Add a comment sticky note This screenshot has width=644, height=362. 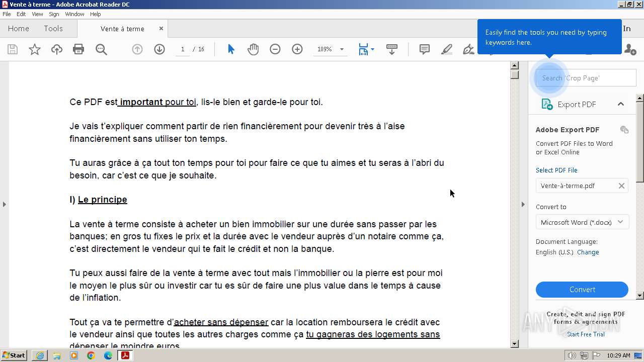(x=425, y=49)
